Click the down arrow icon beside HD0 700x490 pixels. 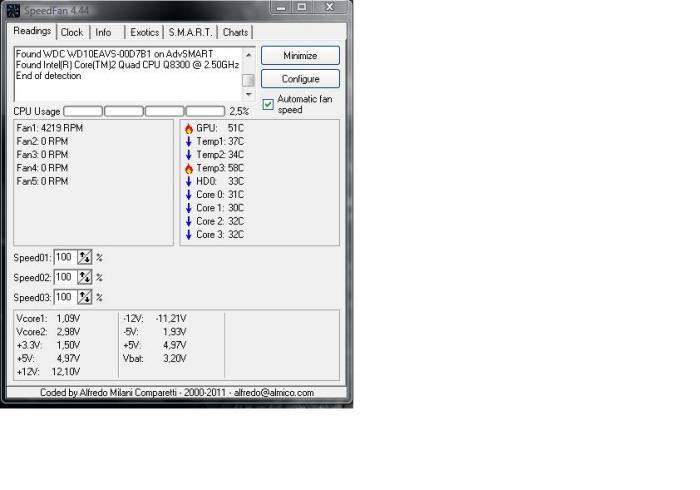[x=189, y=181]
